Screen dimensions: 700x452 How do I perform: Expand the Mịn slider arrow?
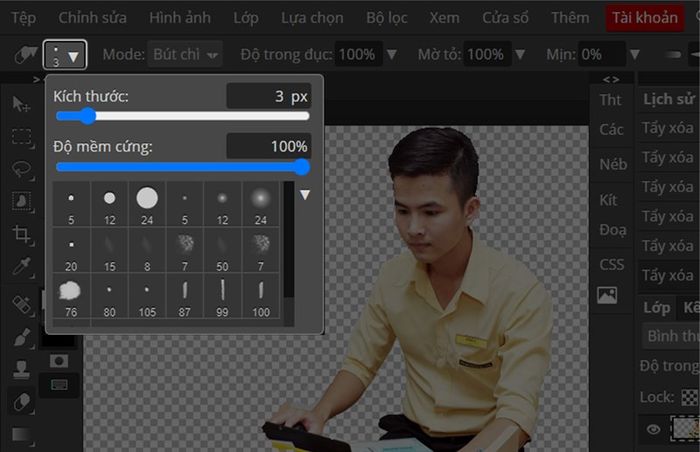[x=634, y=54]
